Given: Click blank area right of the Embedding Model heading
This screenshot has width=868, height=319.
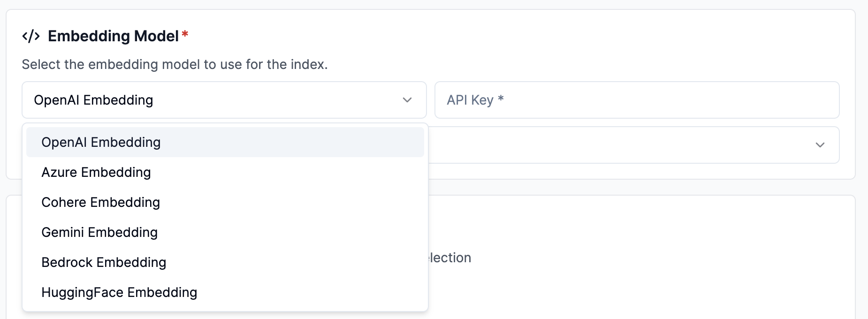Looking at the screenshot, I should (516, 36).
